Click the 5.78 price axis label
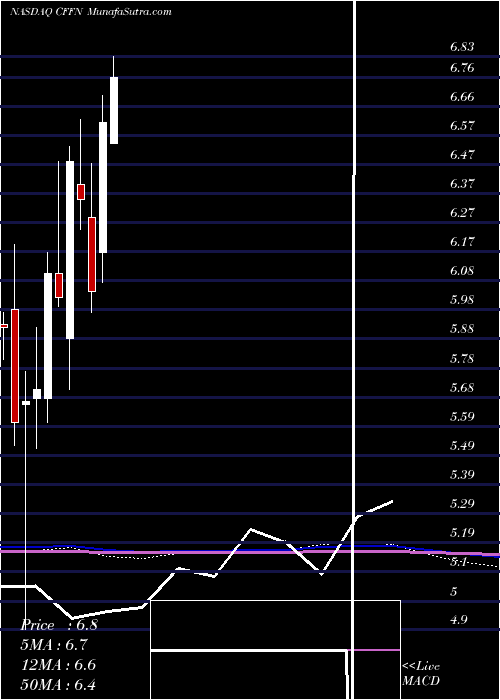Image resolution: width=500 pixels, height=700 pixels. [462, 358]
